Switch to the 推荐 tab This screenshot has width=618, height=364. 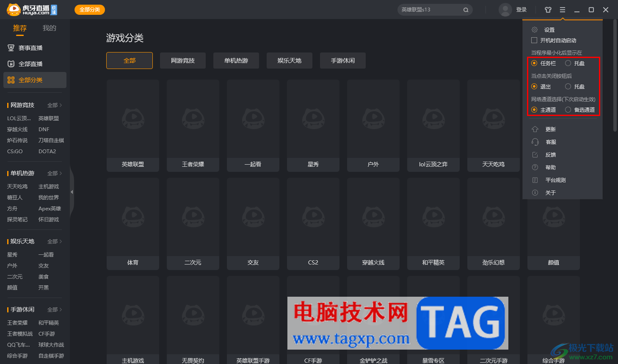point(20,28)
